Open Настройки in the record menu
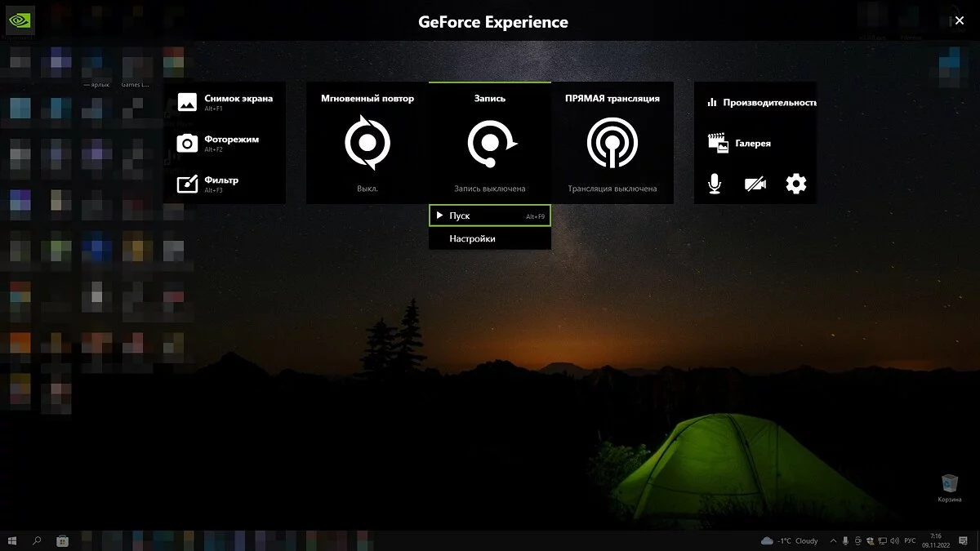Image resolution: width=980 pixels, height=551 pixels. [490, 238]
